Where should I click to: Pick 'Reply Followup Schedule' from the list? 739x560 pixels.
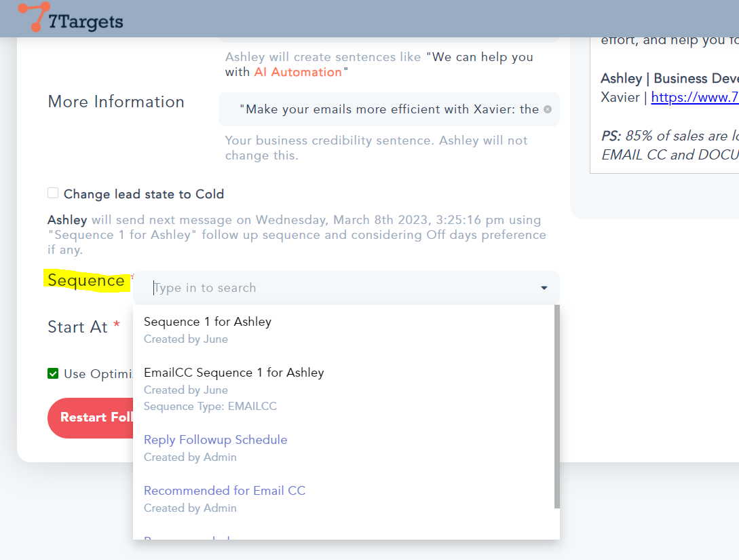click(215, 440)
